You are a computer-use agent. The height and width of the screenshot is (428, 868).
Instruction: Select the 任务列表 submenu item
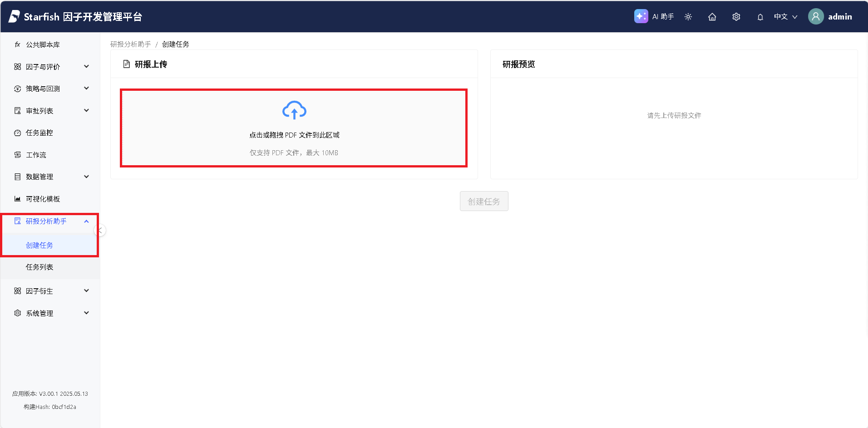pos(50,267)
